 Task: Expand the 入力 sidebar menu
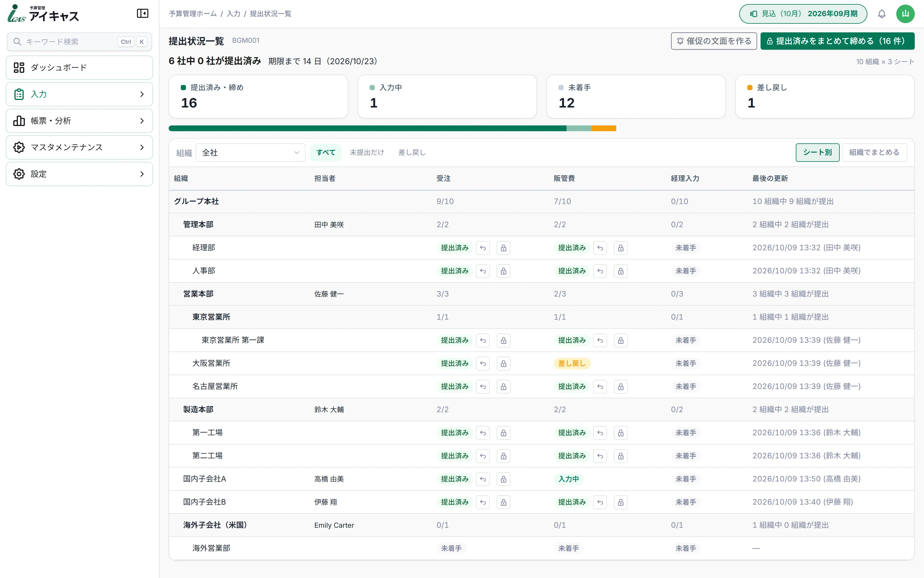point(79,94)
